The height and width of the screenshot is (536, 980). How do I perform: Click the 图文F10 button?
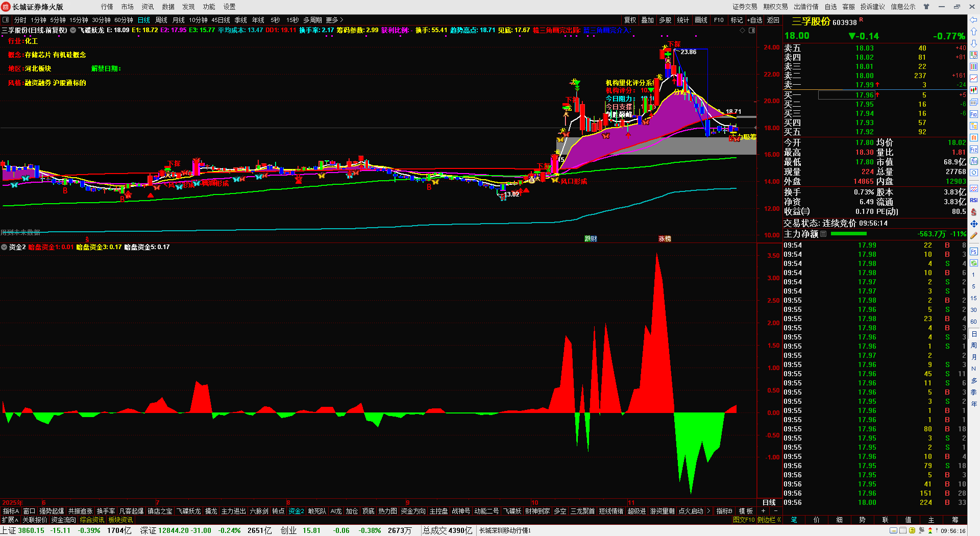coord(744,520)
